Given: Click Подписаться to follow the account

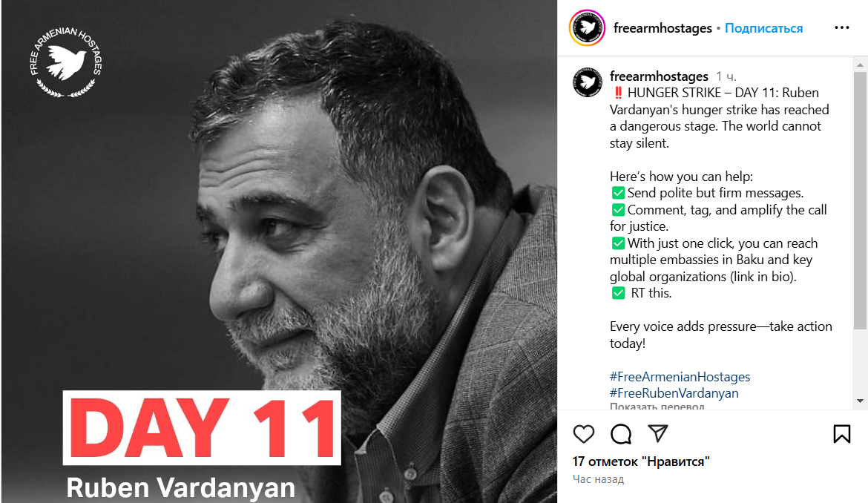Looking at the screenshot, I should click(763, 28).
